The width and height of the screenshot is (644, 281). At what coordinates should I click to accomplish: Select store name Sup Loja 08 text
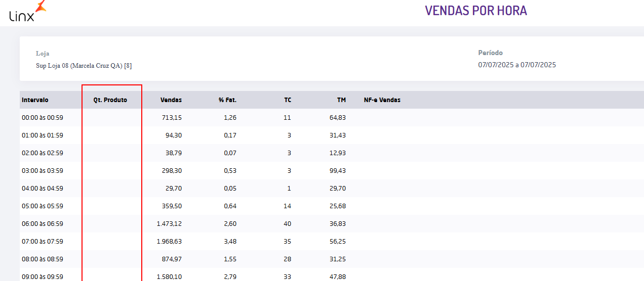84,66
